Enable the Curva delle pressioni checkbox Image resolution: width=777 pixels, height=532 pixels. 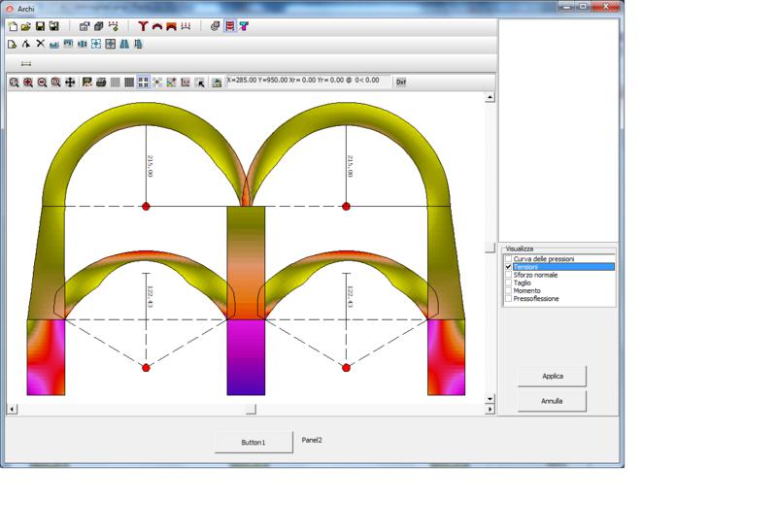[508, 258]
